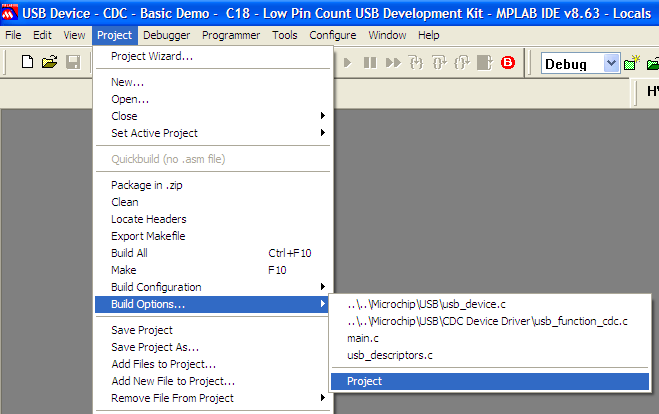Open the Help menu

click(428, 35)
